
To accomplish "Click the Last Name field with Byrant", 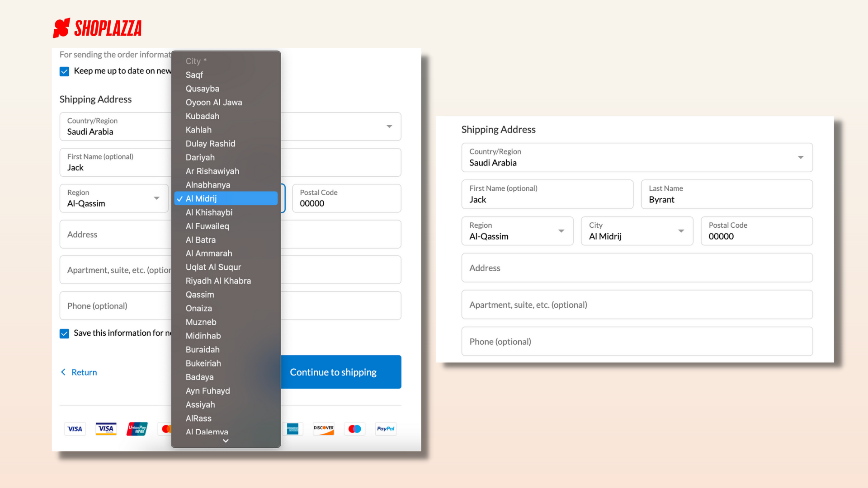I will (x=727, y=194).
